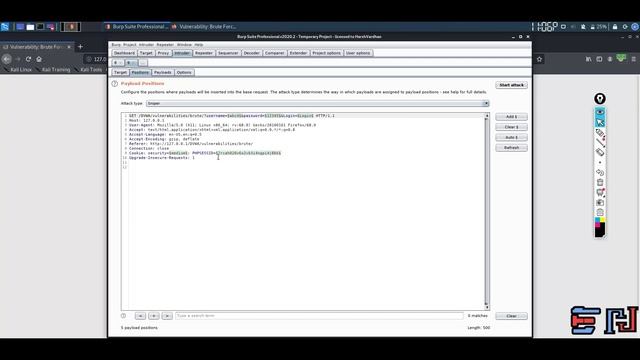
Task: Select the arrow pointer annotation tool
Action: [x=600, y=122]
